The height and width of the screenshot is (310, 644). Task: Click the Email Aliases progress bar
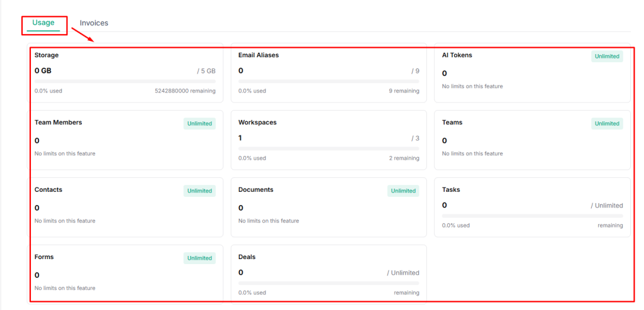pos(328,81)
